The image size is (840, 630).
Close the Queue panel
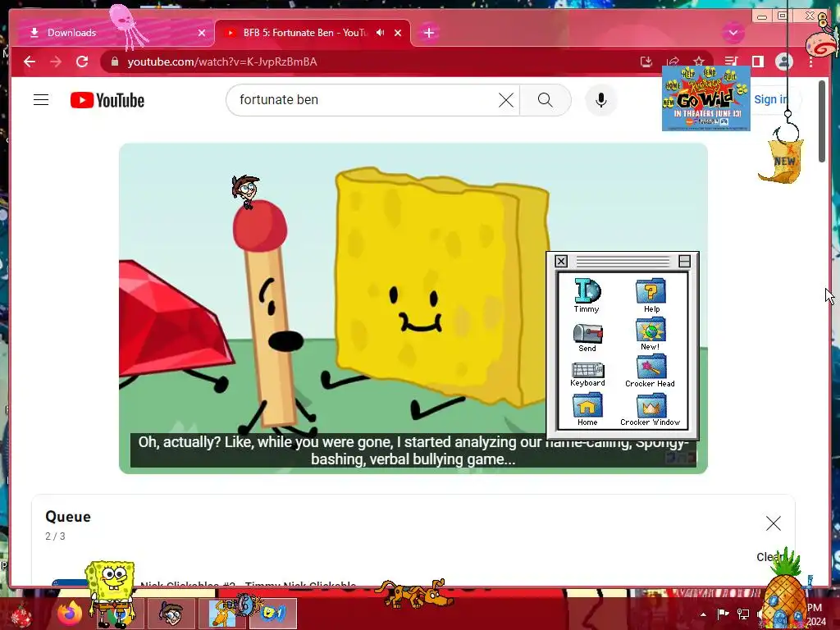point(773,523)
